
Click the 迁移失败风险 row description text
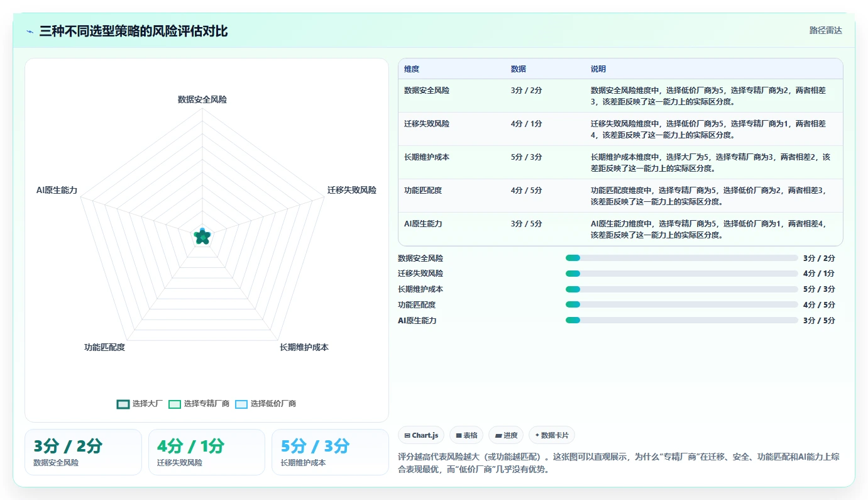pos(708,129)
